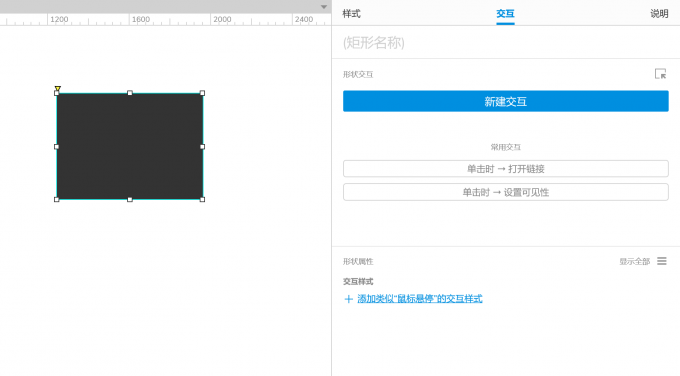Click the 1200 mark on the ruler
Image resolution: width=680 pixels, height=376 pixels.
(x=59, y=20)
